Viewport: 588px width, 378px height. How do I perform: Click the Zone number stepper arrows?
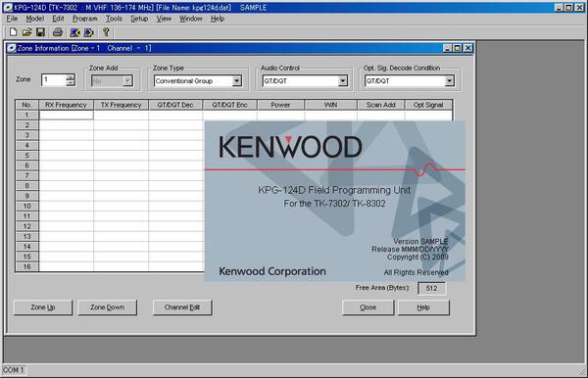(x=71, y=79)
